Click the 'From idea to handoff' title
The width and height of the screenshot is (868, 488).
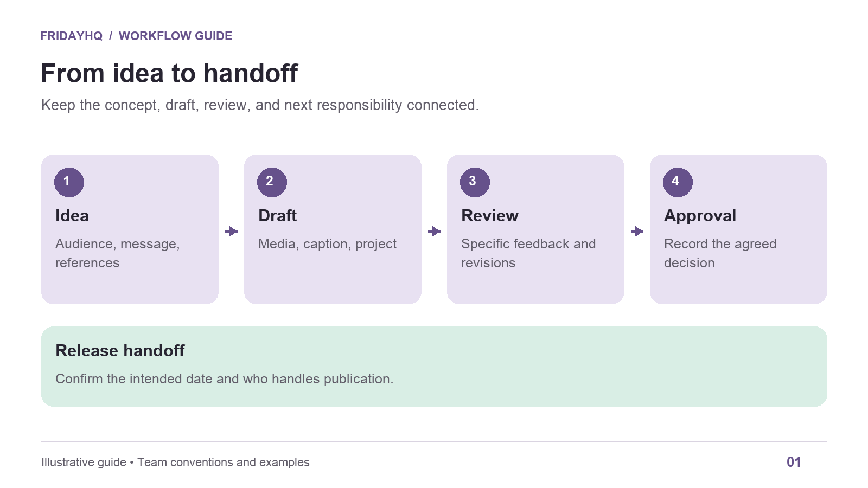click(169, 73)
